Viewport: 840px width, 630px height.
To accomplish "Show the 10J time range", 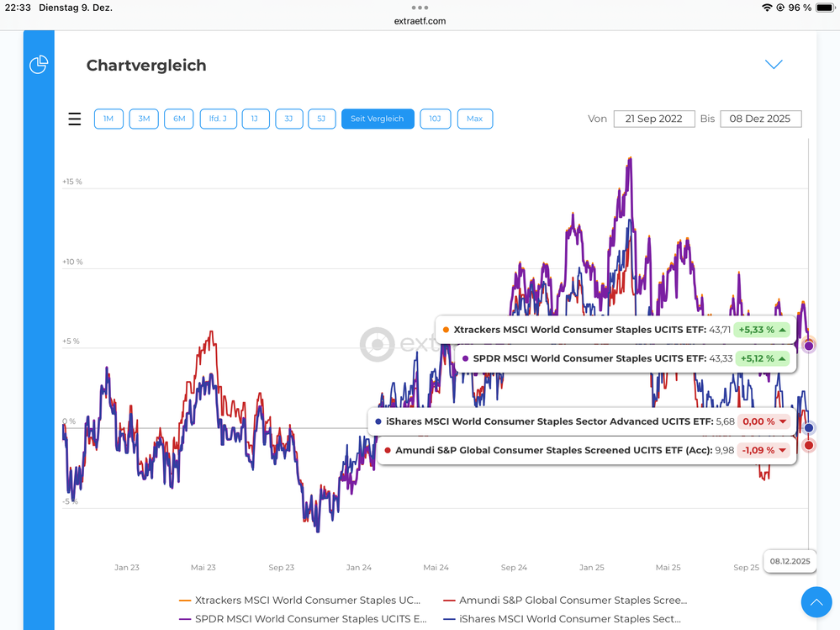I will tap(435, 119).
